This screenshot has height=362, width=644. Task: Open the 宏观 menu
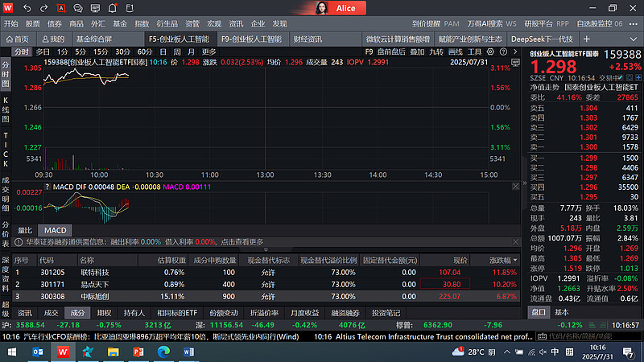[214, 24]
